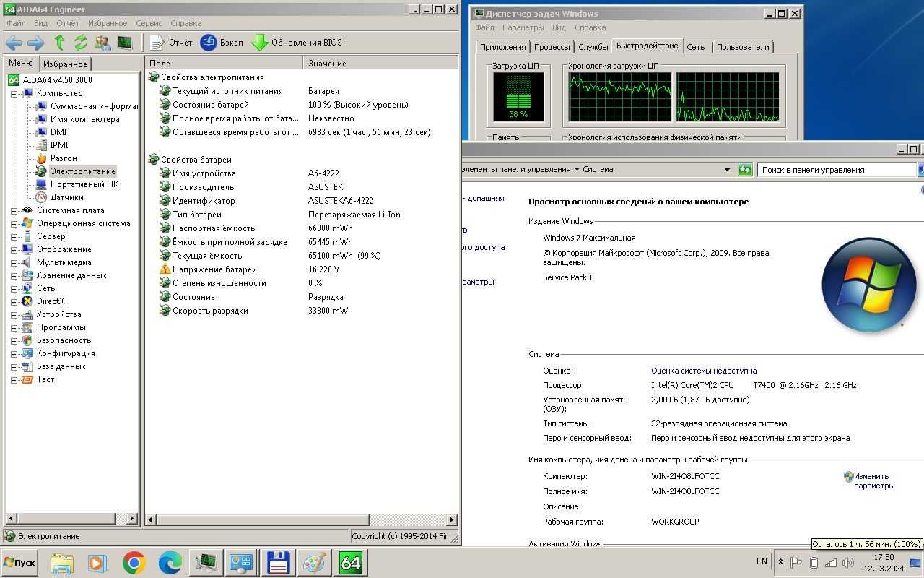This screenshot has width=924, height=578.
Task: Click the AIDA64 back navigation arrow
Action: point(14,43)
